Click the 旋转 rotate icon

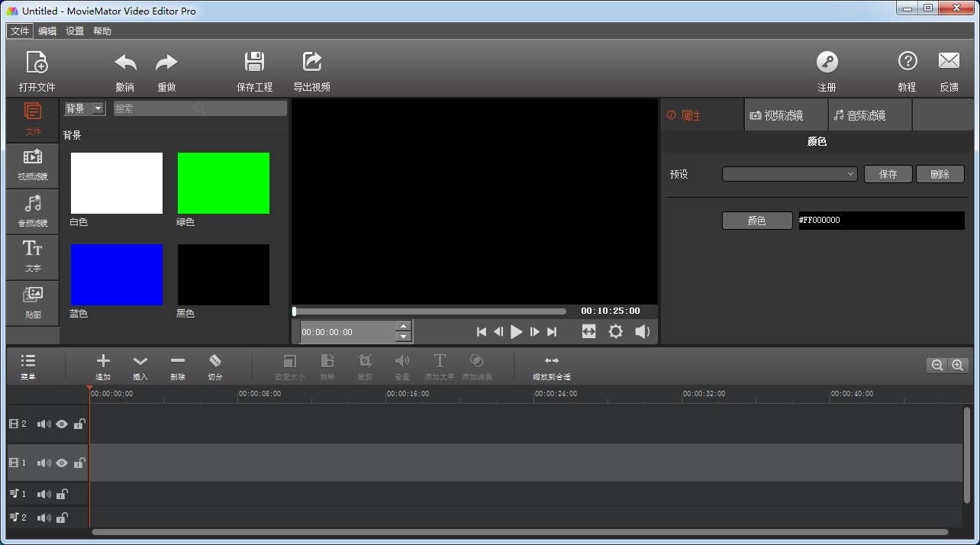pyautogui.click(x=327, y=360)
